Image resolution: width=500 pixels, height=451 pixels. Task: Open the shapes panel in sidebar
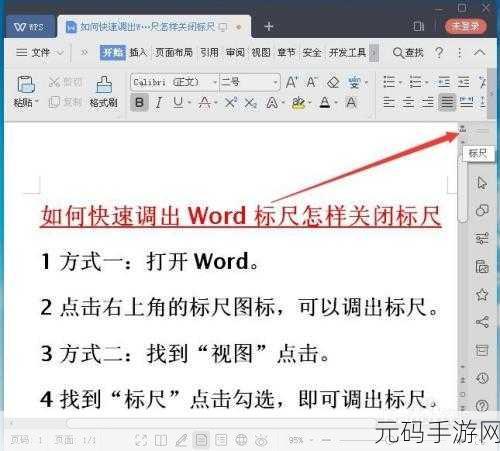click(482, 210)
